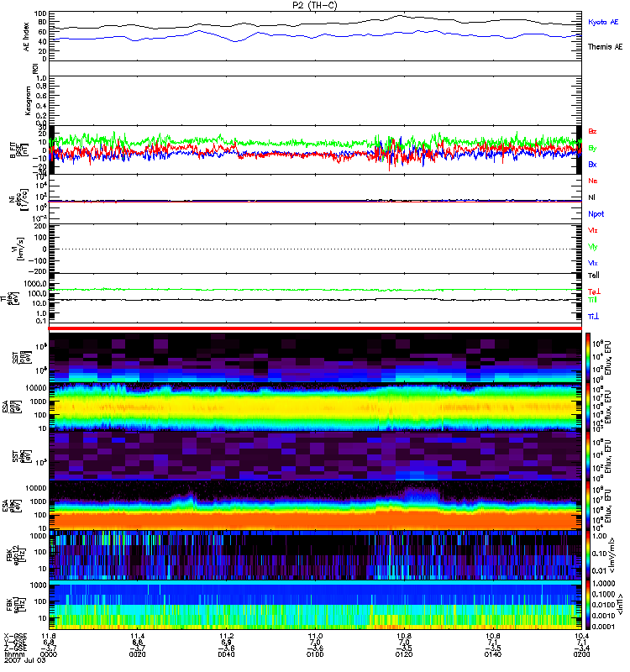
Task: Select the black Ni legend label
Action: [591, 197]
